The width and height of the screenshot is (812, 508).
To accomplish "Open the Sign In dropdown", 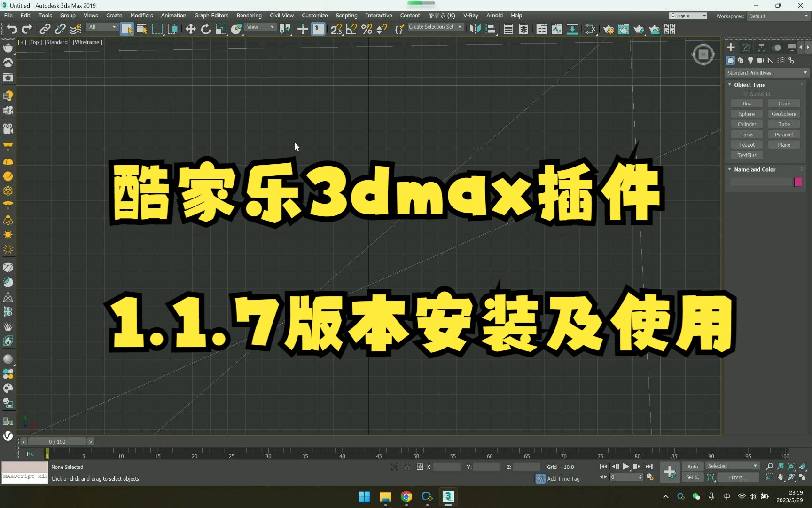I will point(688,16).
